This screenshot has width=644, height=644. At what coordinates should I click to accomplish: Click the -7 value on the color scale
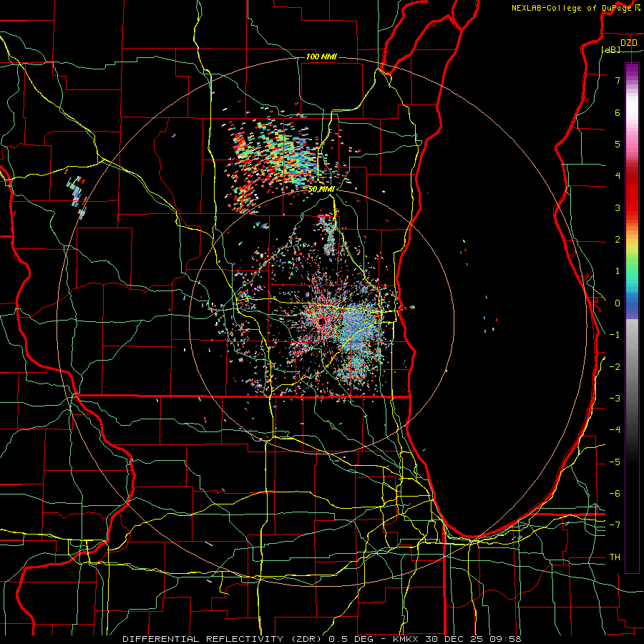[615, 525]
